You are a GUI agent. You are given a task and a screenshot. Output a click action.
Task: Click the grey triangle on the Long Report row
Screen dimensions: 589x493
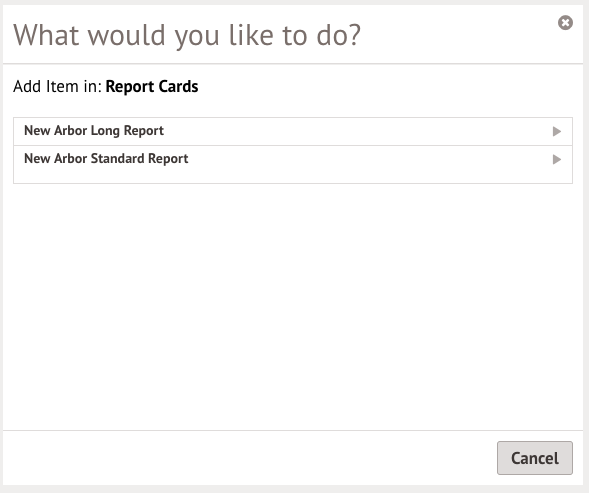click(557, 131)
